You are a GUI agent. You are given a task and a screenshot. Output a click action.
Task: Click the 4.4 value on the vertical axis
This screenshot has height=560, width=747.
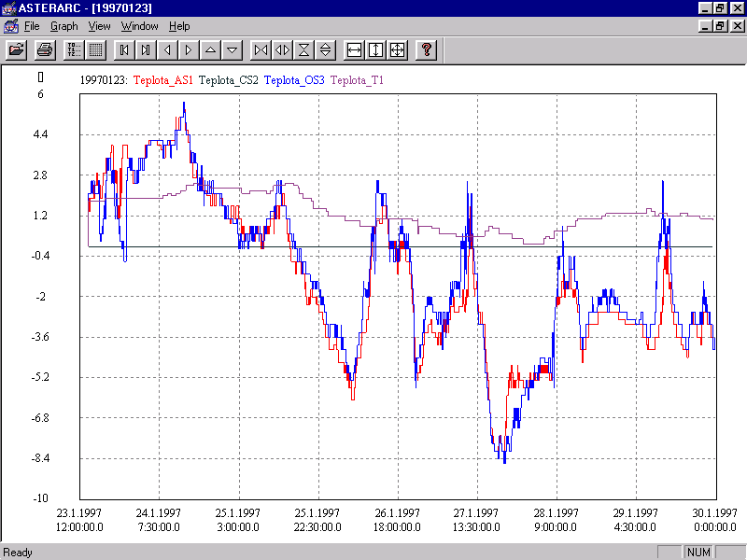coord(40,134)
